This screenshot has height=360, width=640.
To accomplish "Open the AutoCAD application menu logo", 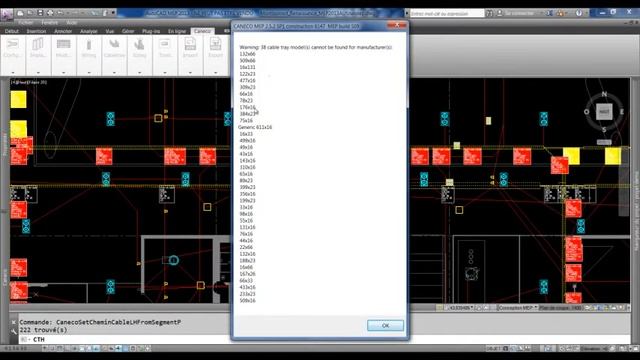I will [x=7, y=15].
